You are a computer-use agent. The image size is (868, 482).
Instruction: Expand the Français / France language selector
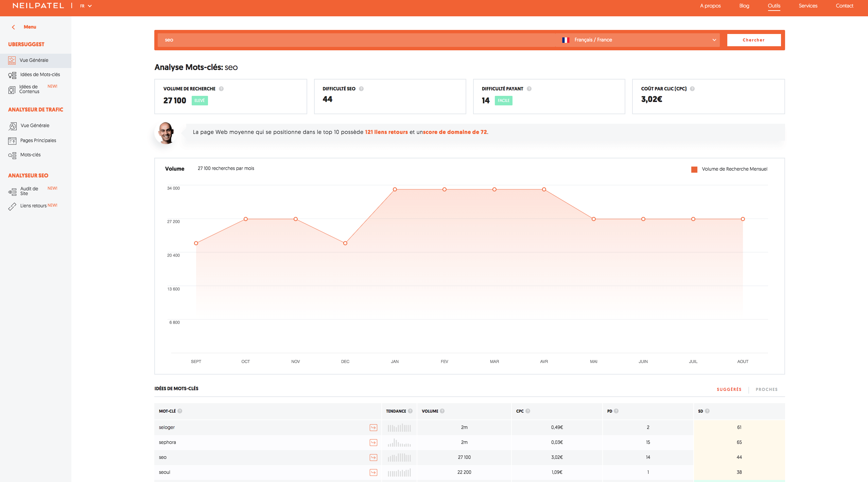click(x=639, y=40)
